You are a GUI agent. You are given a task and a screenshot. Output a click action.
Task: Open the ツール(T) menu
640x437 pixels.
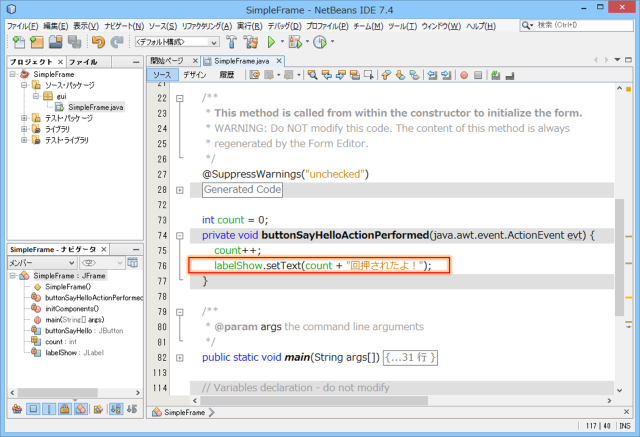pyautogui.click(x=402, y=26)
